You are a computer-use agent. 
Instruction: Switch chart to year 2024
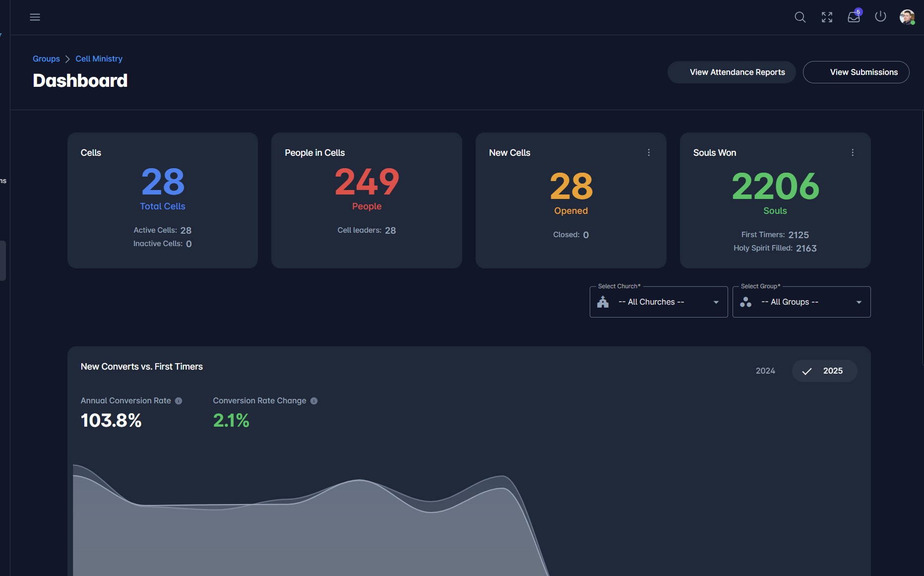pyautogui.click(x=765, y=371)
